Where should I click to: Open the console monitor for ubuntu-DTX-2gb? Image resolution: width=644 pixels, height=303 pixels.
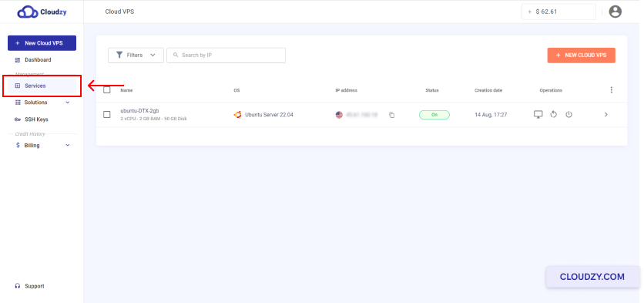538,115
